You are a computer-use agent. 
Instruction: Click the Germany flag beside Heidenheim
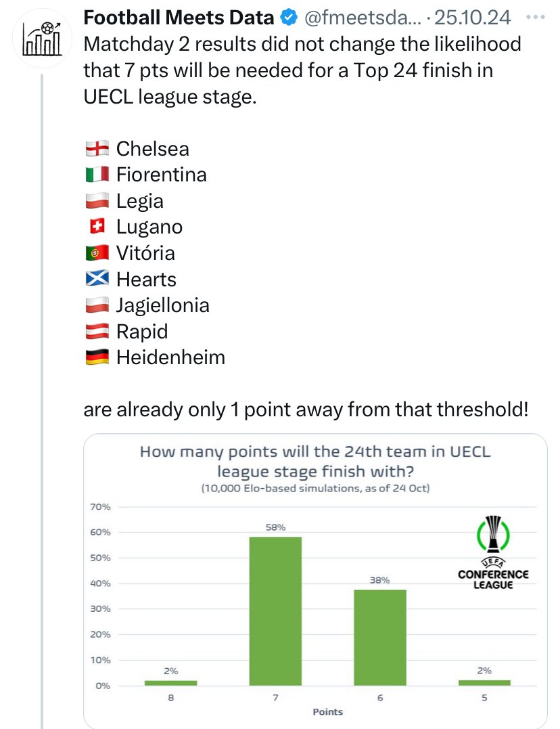click(x=97, y=357)
